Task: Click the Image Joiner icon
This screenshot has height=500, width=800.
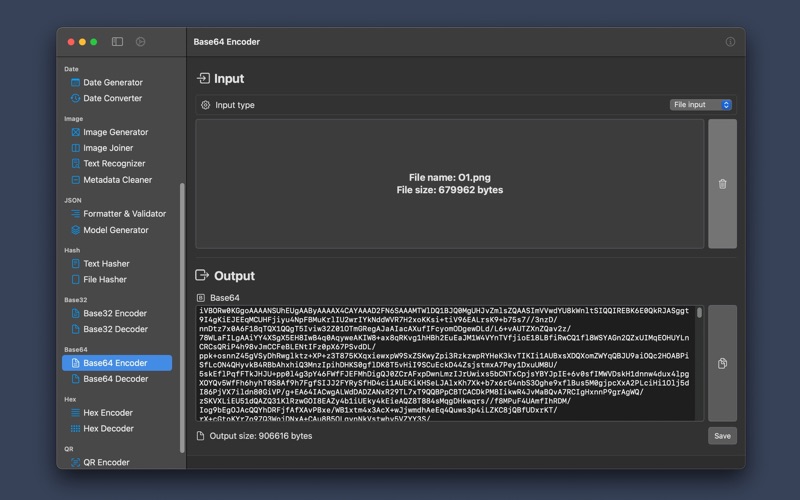Action: (x=76, y=148)
